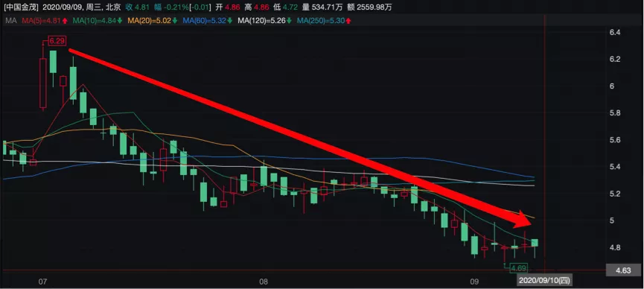Viewport: 644px width, 289px height.
Task: Select the tall red candlestick under 6.29
Action: point(43,83)
